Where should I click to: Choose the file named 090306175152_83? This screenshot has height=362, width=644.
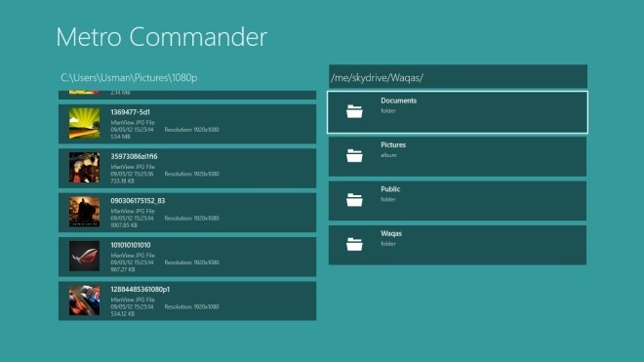click(138, 201)
